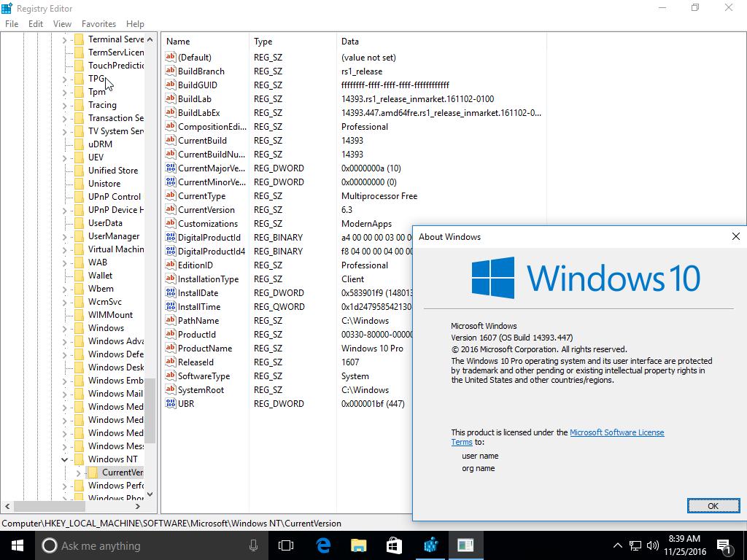Click the taskbar clock showing 8:39 AM
The image size is (747, 560).
(x=684, y=545)
